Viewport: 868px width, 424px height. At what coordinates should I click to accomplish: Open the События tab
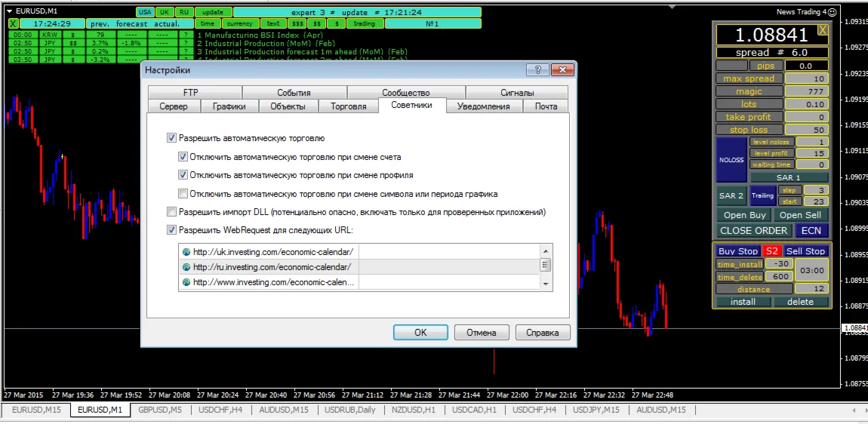click(294, 93)
